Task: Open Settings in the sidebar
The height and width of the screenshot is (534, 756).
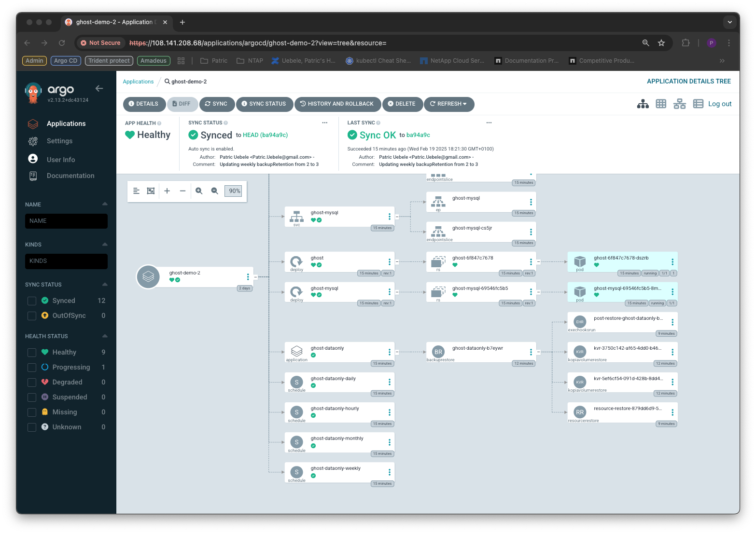Action: tap(59, 141)
